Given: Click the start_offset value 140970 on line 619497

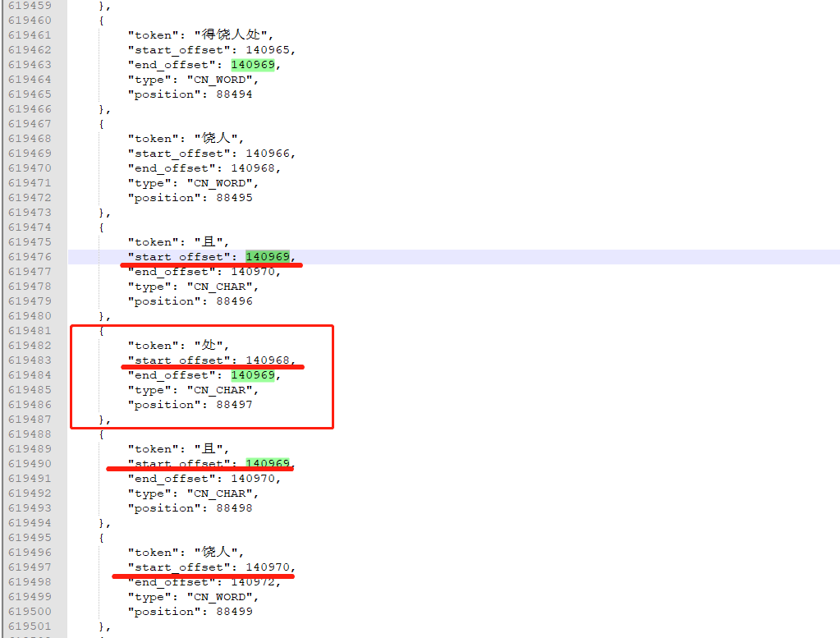Looking at the screenshot, I should click(268, 567).
